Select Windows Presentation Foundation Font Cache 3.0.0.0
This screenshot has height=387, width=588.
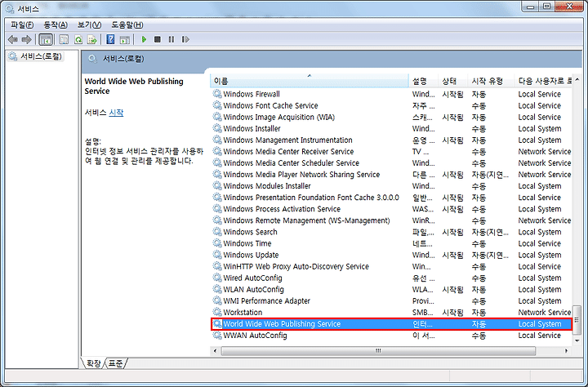[x=311, y=198]
